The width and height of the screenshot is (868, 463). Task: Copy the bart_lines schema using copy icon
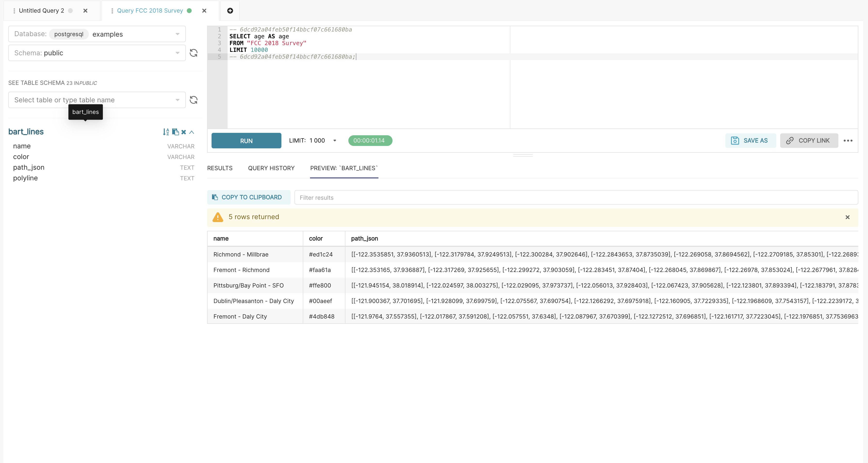(x=175, y=132)
